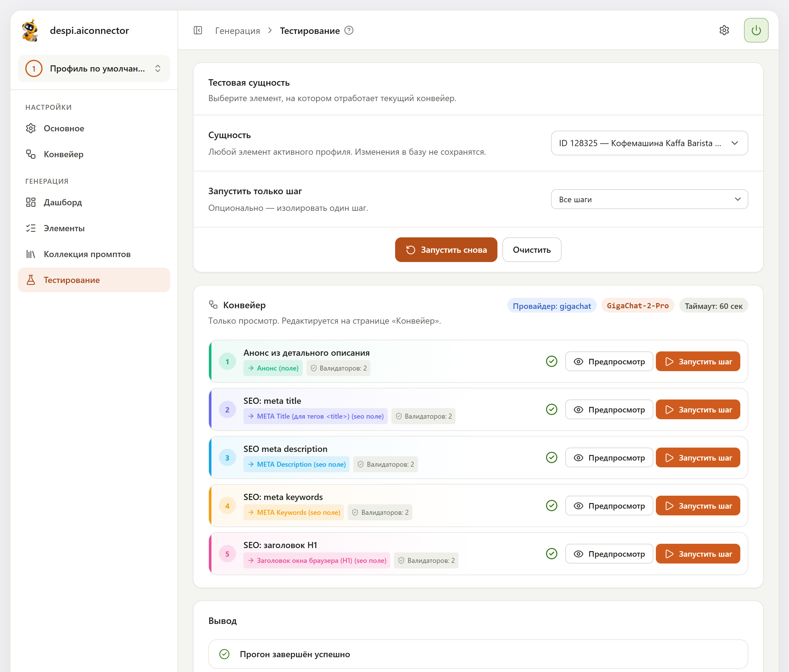Collapse the sidebar panel icon

tap(198, 31)
